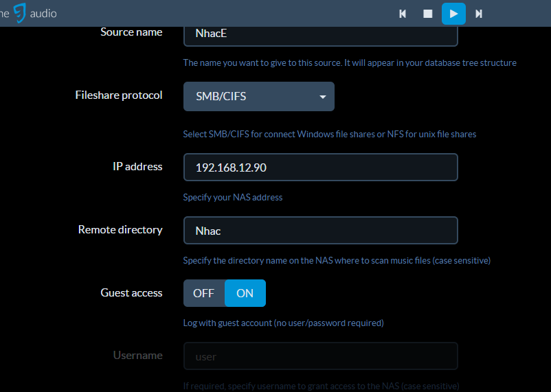Open the Fileshare protocol SMB/CIFS dropdown
Viewport: 551px width, 392px height.
[258, 97]
